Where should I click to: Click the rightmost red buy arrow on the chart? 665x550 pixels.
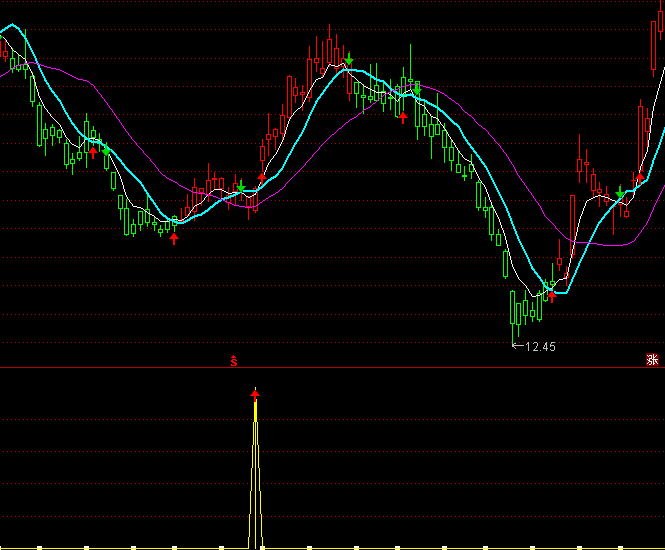pos(641,177)
